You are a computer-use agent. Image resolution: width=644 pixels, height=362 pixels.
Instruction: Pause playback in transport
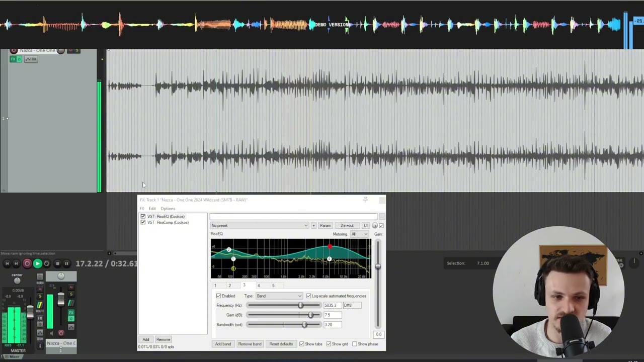pos(66,263)
